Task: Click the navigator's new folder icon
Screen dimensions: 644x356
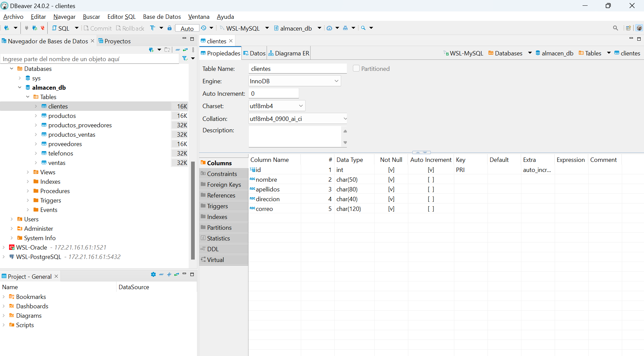Action: (167, 50)
